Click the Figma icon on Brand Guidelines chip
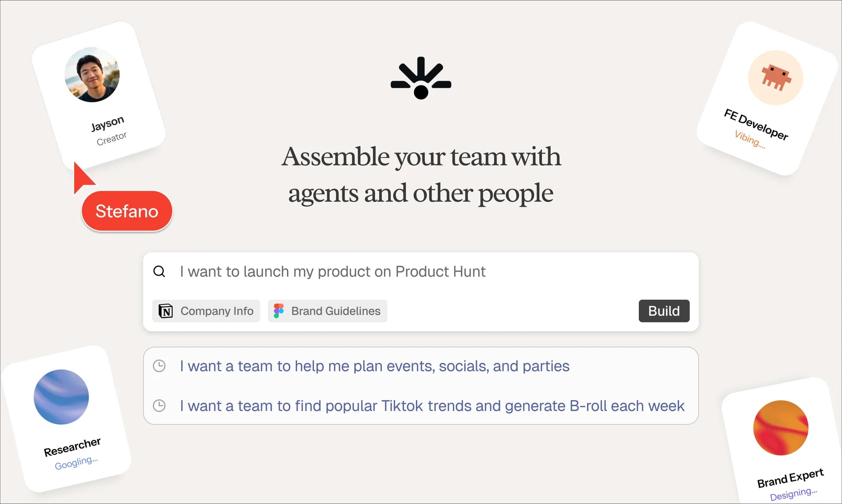The height and width of the screenshot is (504, 842). pyautogui.click(x=279, y=311)
